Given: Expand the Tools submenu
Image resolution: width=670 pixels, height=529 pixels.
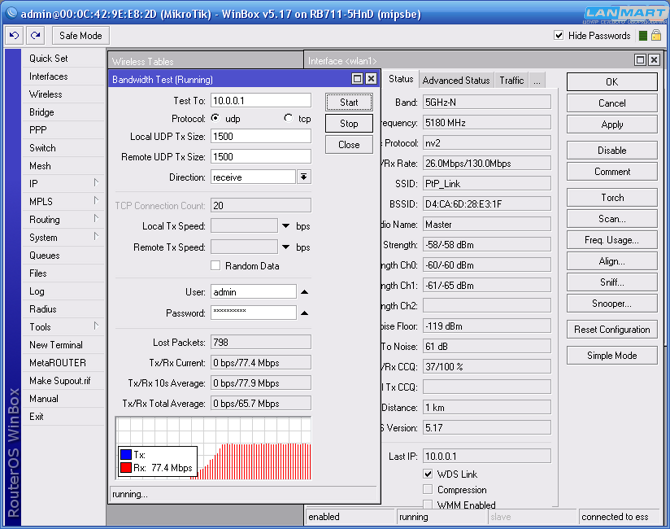Looking at the screenshot, I should tap(96, 326).
